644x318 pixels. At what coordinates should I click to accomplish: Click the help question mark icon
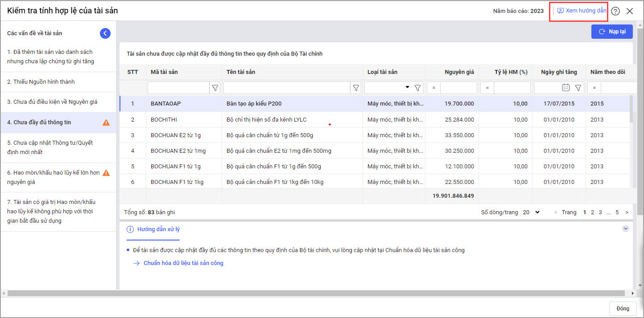615,11
